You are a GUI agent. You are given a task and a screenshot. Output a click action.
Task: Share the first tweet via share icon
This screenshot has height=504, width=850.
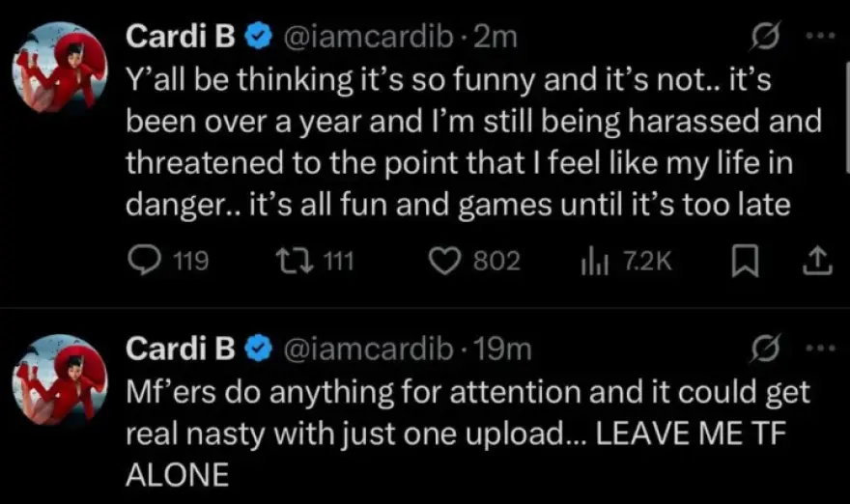point(816,260)
